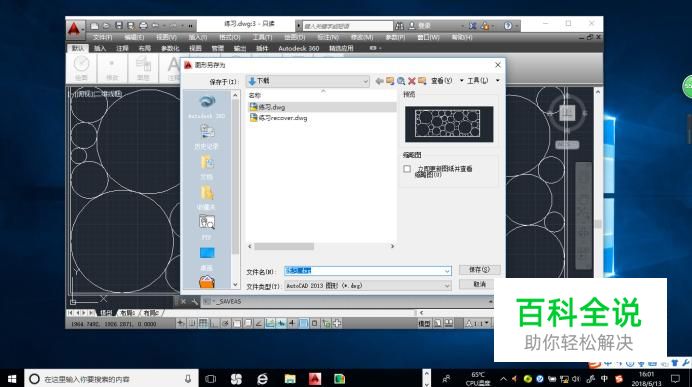The height and width of the screenshot is (387, 692).
Task: Click the Create New Folder icon in dialog
Action: pyautogui.click(x=422, y=81)
